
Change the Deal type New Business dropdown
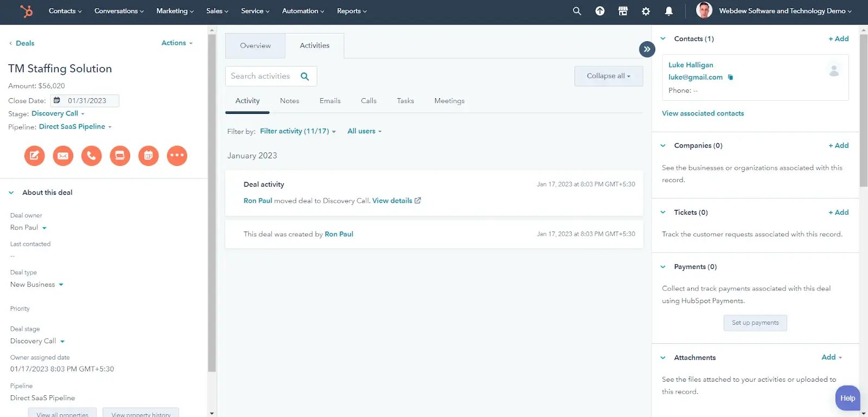tap(37, 285)
